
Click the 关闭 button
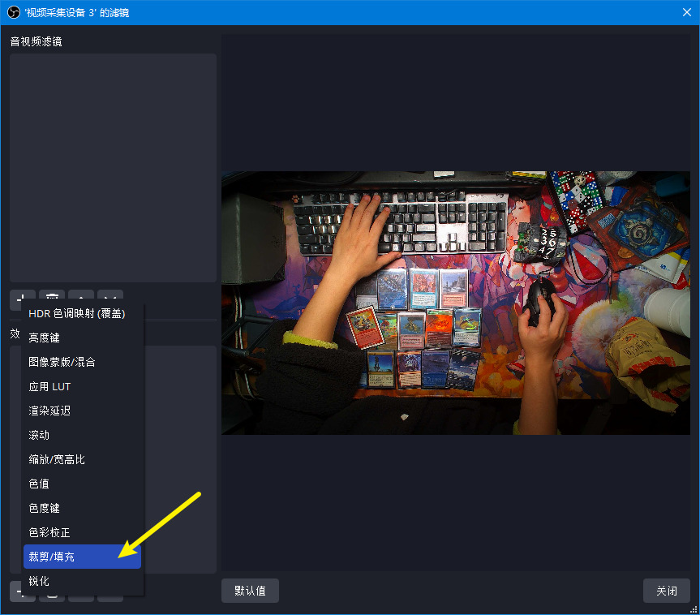pos(667,591)
